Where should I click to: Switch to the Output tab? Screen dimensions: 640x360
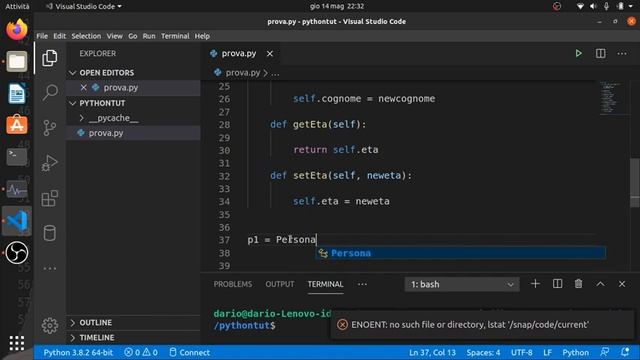tap(280, 284)
